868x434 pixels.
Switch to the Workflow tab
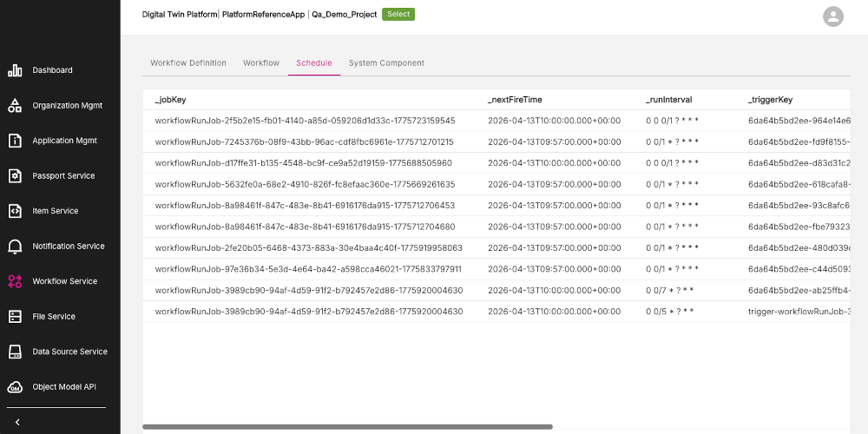(x=261, y=63)
